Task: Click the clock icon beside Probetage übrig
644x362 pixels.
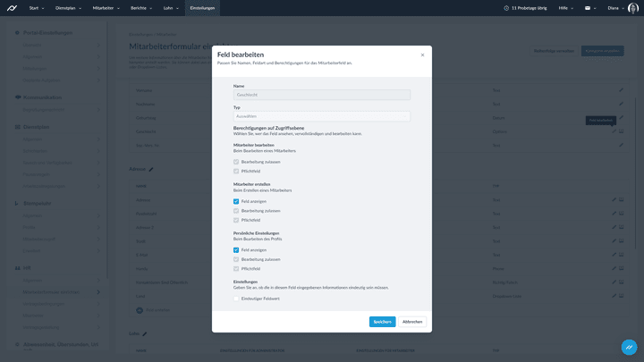Action: pyautogui.click(x=506, y=8)
